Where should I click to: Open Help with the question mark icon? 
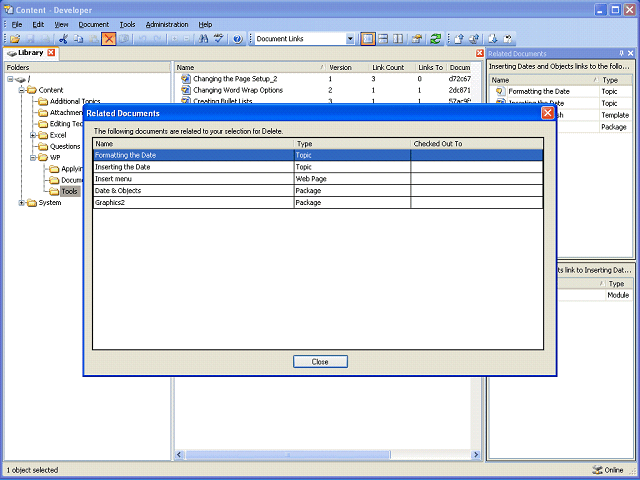point(238,39)
